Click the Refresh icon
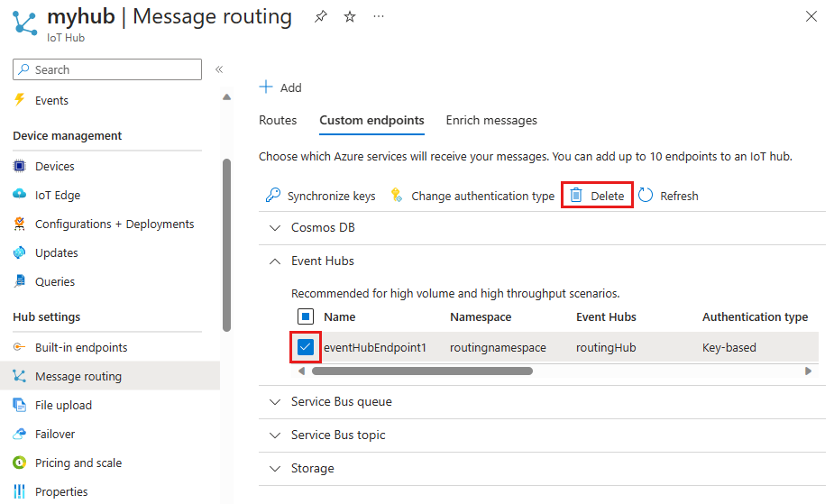The height and width of the screenshot is (504, 834). tap(646, 196)
